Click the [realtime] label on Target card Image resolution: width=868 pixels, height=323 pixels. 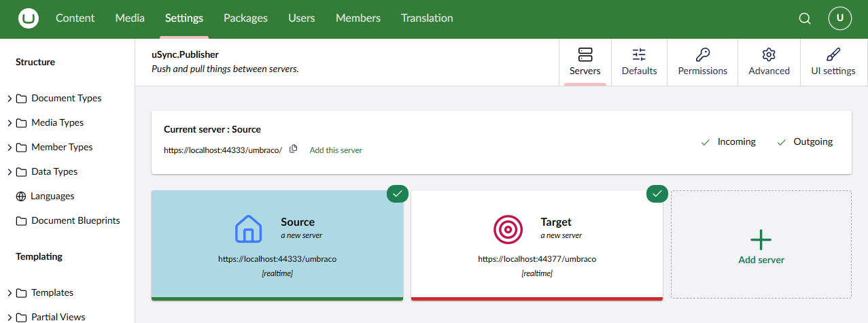click(537, 273)
